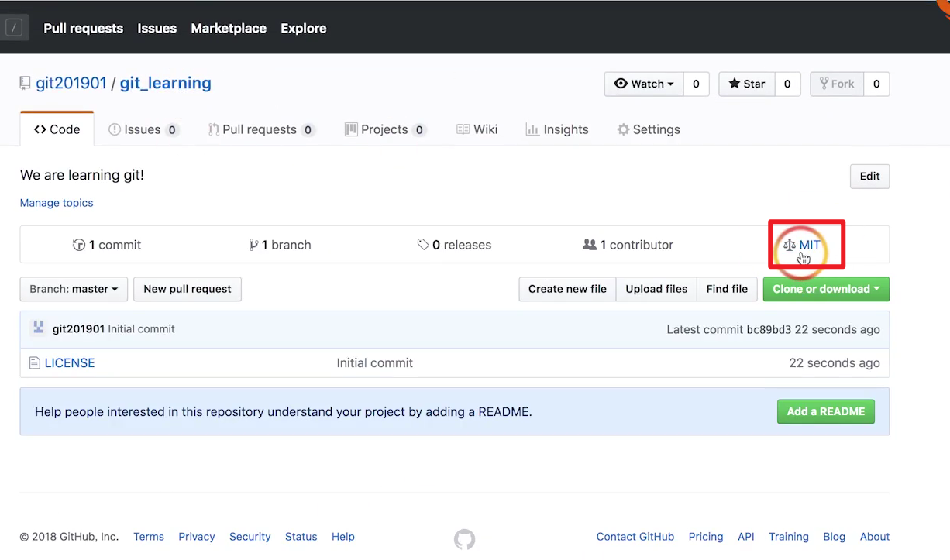
Task: Open the git201901 owner link
Action: point(71,83)
